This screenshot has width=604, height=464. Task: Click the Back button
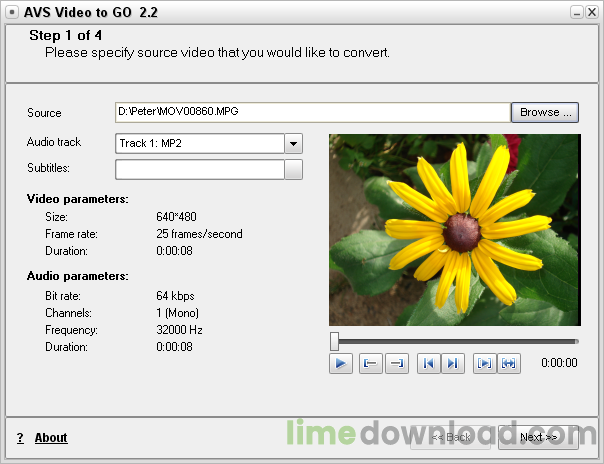(x=450, y=437)
